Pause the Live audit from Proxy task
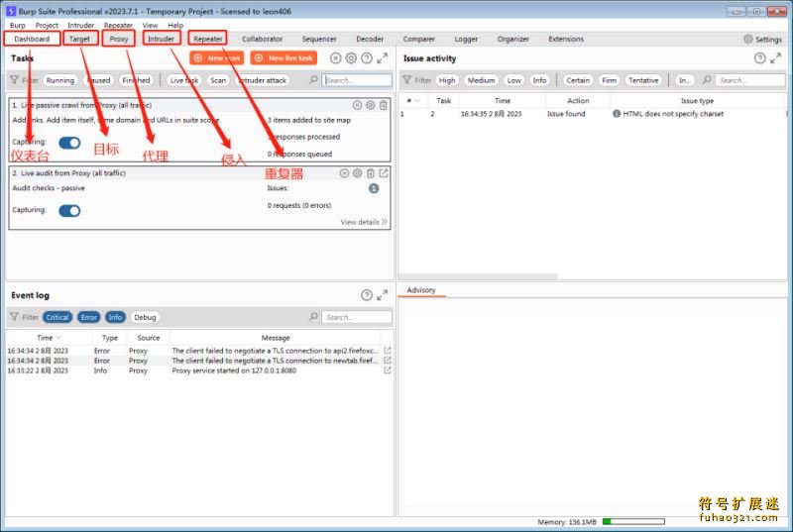The width and height of the screenshot is (793, 532). (344, 173)
